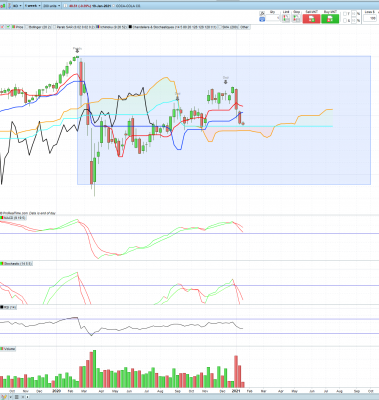Click the Stochastic indicator panel label
This screenshot has height=400, width=379.
pos(16,264)
